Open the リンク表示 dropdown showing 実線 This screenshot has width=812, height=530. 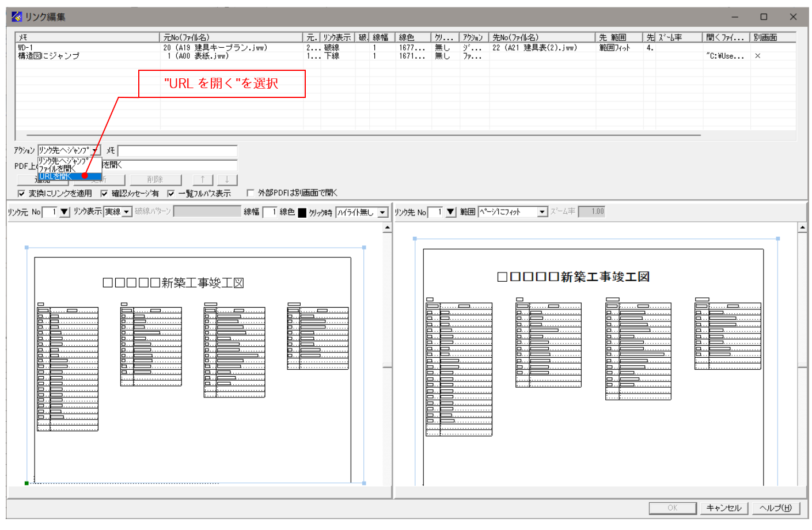coord(126,212)
